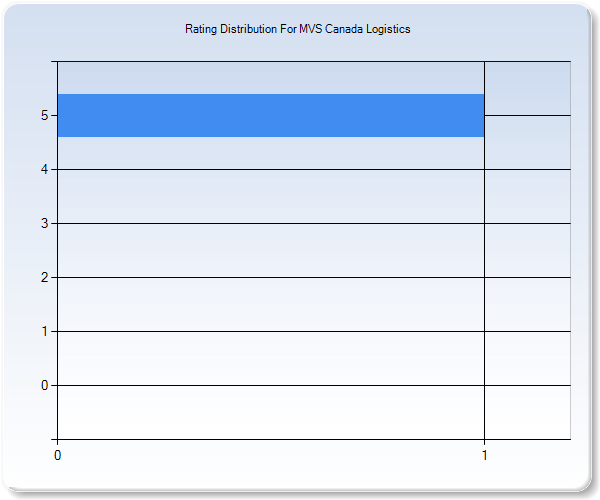Screen dimensions: 600x500
Task: Click the vertical axis label 1
Action: (45, 332)
